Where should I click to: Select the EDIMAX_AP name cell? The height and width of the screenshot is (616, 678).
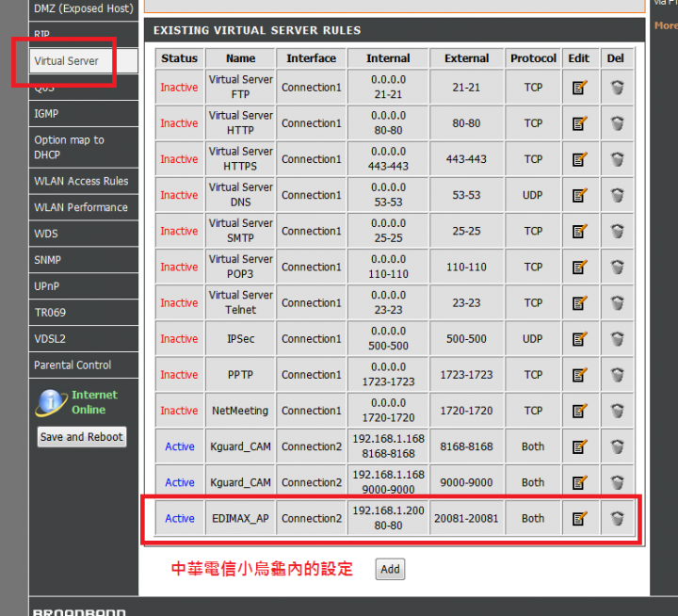coord(240,518)
